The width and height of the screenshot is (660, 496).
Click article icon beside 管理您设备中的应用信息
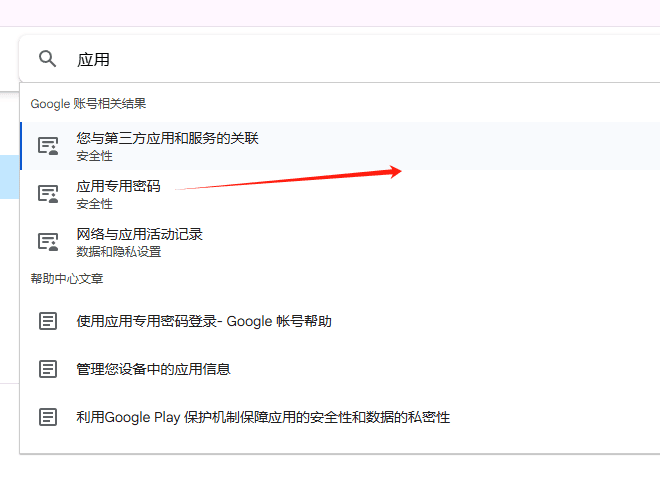click(48, 369)
